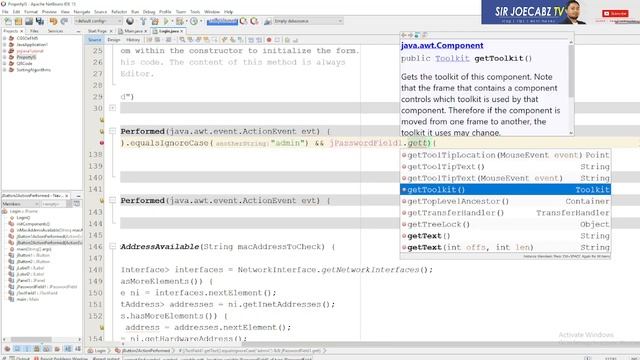Select the PropertyIS project in Projects
Image resolution: width=640 pixels, height=360 pixels.
coord(26,57)
